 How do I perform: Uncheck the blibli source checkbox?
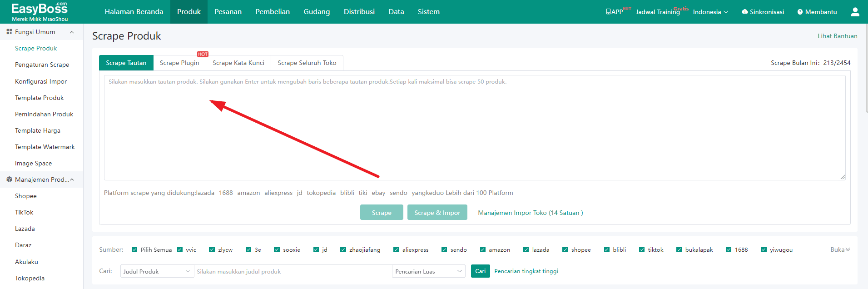[x=607, y=249]
